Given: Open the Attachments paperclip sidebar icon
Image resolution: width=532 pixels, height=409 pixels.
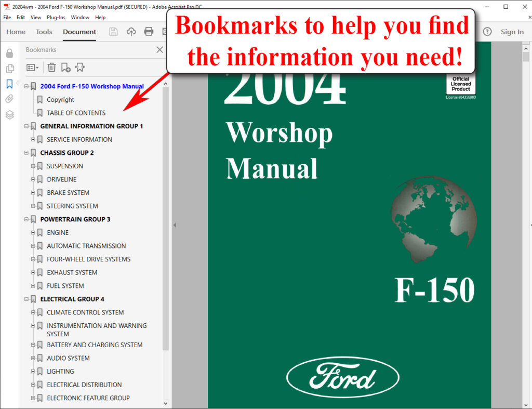Looking at the screenshot, I should coord(9,99).
